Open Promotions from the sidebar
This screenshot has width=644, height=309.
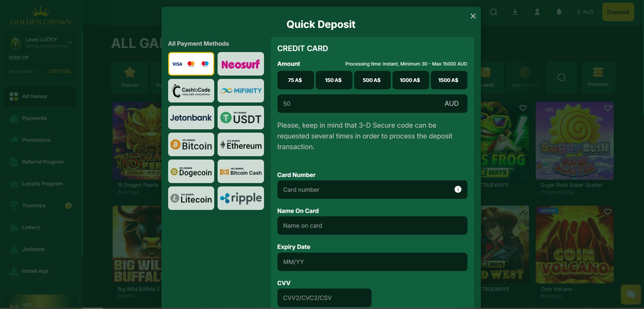click(36, 140)
